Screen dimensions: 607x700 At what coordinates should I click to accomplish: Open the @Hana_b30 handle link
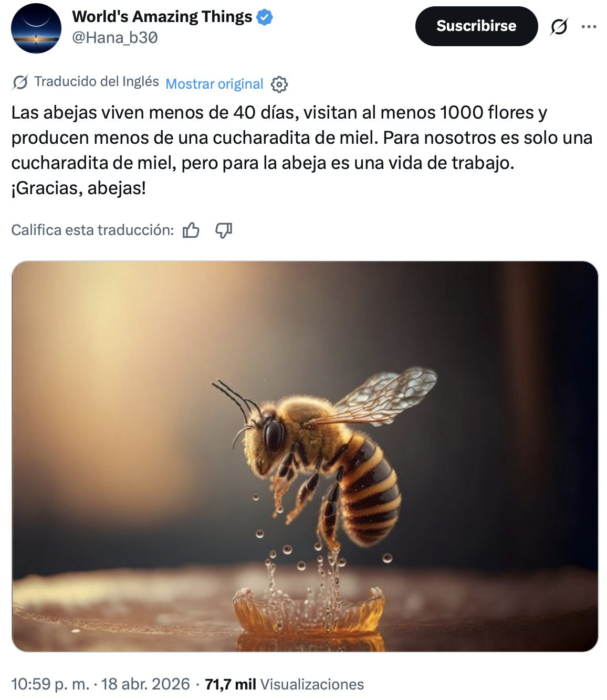pos(115,38)
